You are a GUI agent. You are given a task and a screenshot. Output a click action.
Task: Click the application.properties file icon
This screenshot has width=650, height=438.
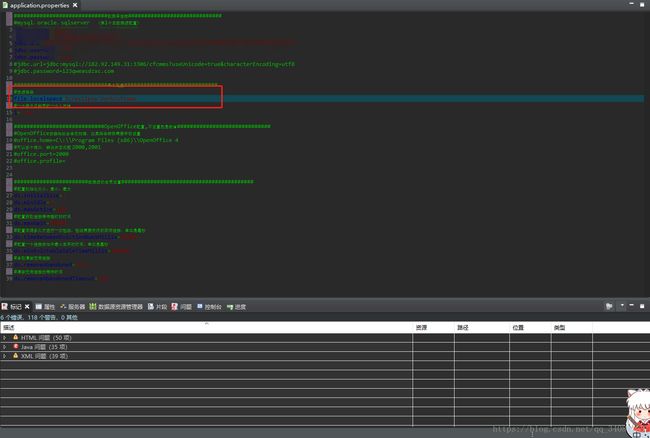pyautogui.click(x=5, y=5)
